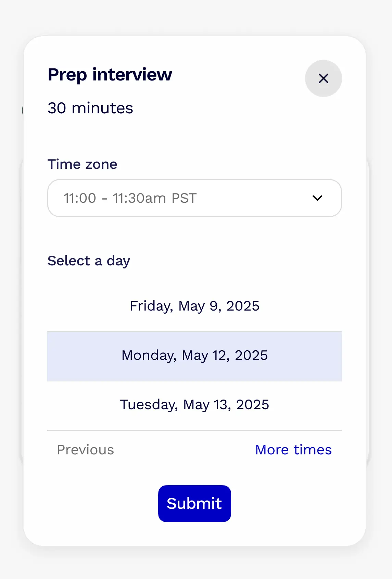Click the dropdown showing 11:00 - 11:30am PST
The height and width of the screenshot is (579, 392).
[194, 198]
